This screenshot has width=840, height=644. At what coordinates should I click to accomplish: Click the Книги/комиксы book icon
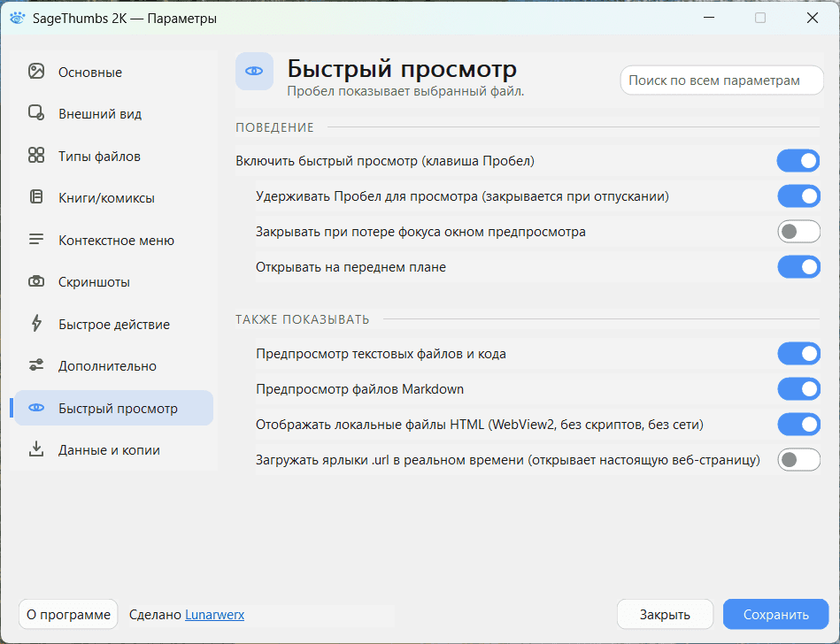point(36,197)
